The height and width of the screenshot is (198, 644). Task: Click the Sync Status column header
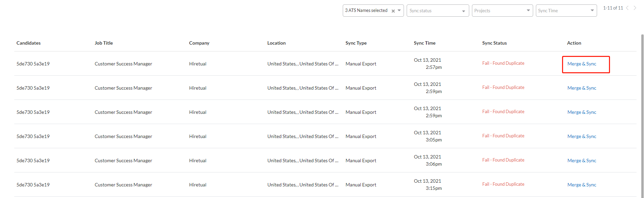pos(494,43)
